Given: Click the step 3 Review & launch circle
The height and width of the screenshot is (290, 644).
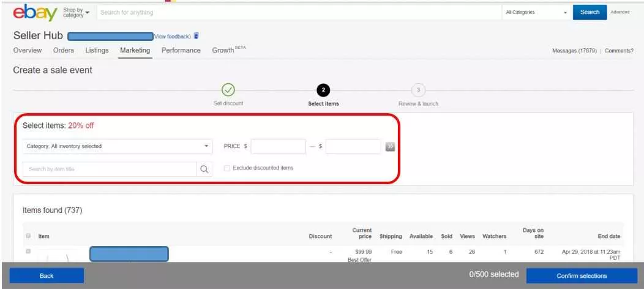Looking at the screenshot, I should pos(418,90).
